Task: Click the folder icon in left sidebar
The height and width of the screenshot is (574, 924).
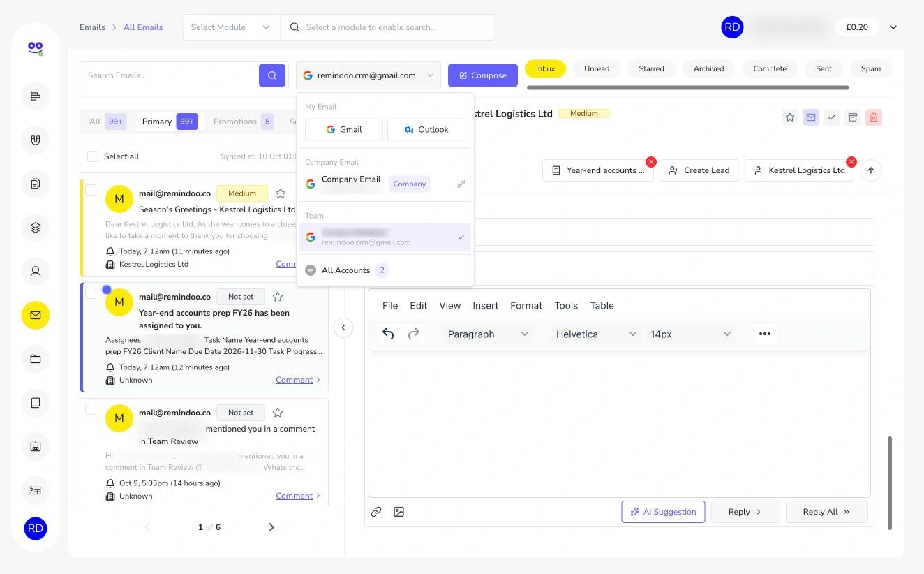Action: [36, 360]
